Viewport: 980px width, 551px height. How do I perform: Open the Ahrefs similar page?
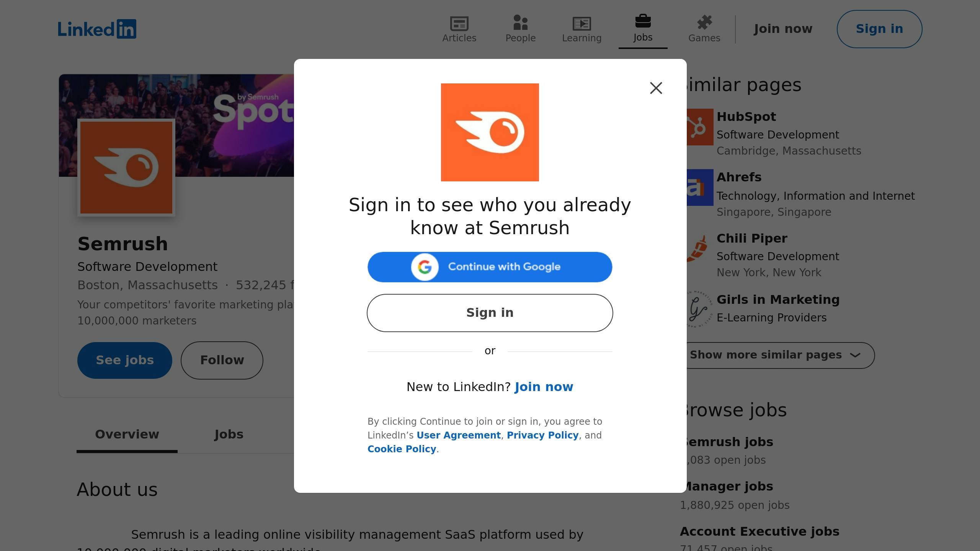(739, 178)
